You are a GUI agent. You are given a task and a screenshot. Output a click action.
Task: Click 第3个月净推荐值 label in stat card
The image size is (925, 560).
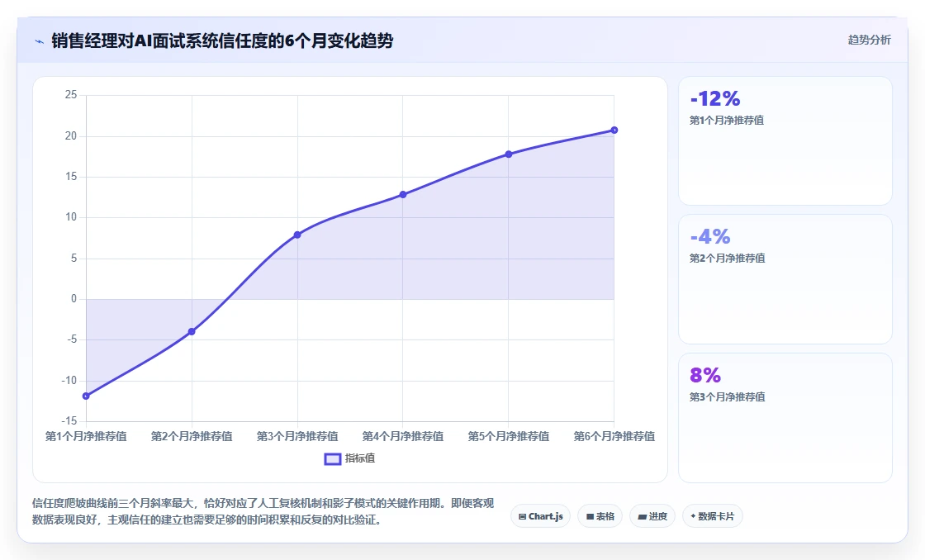728,397
